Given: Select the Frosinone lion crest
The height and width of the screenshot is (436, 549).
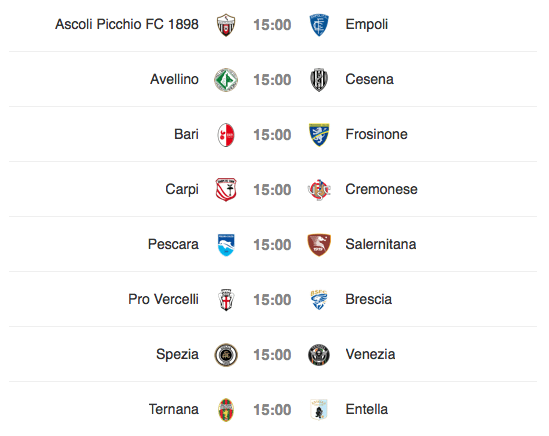Looking at the screenshot, I should (x=319, y=135).
